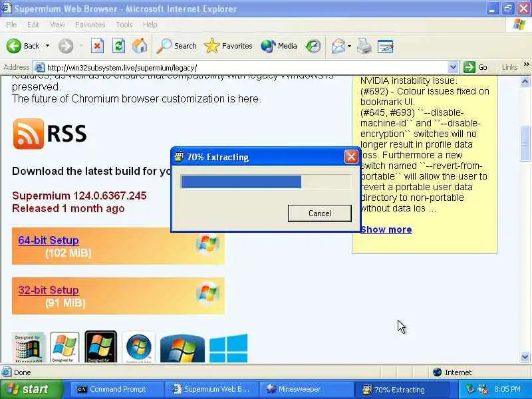
Task: Click Cancel in the Extracting dialog
Action: (x=320, y=213)
